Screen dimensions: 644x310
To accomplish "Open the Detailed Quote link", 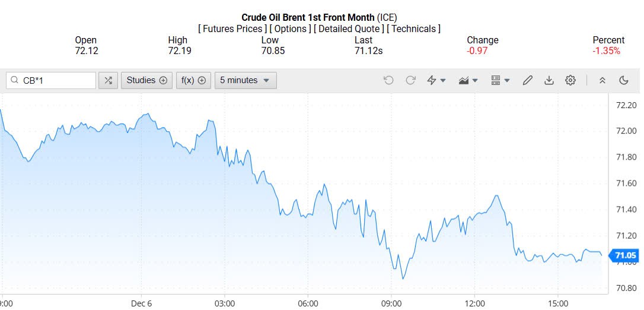I will [349, 29].
